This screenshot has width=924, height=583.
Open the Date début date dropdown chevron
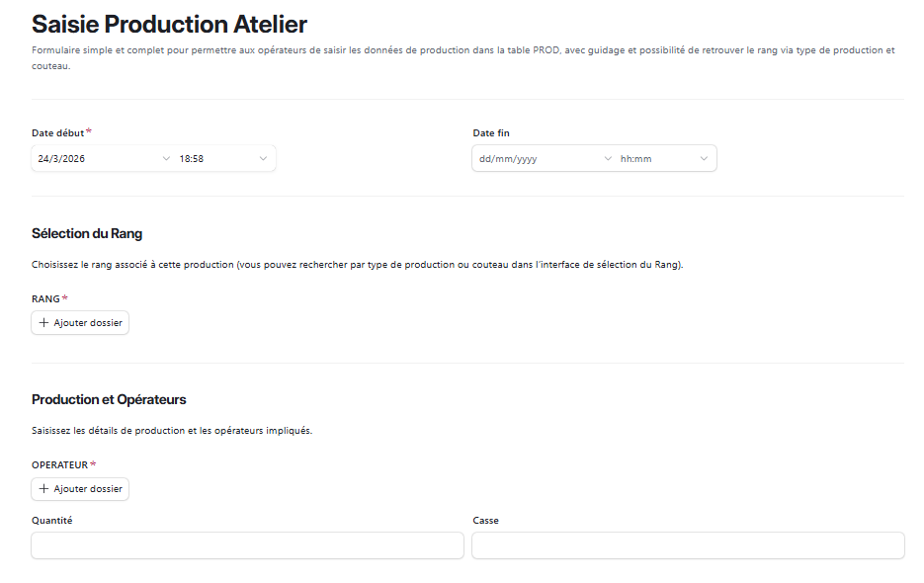165,158
